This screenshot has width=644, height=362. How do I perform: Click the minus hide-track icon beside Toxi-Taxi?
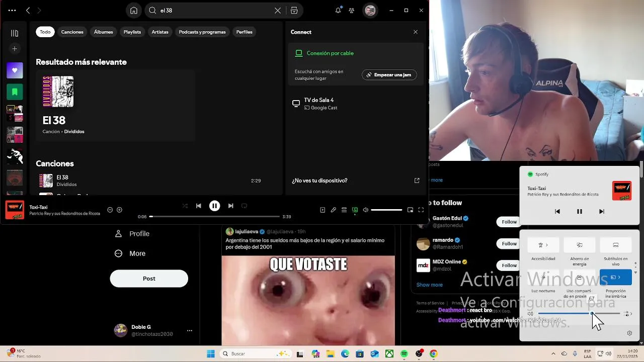tap(110, 210)
